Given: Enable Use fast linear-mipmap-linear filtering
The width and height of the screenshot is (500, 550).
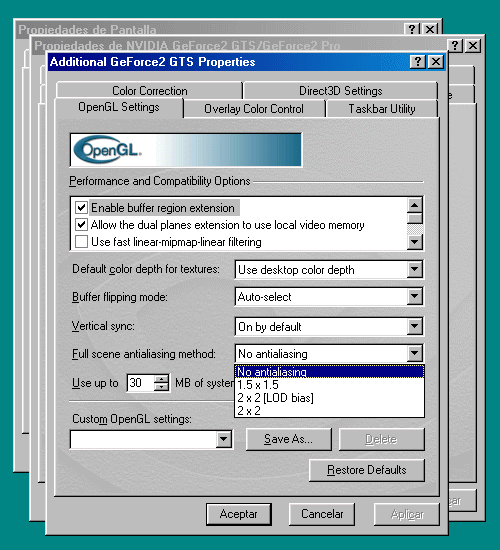Looking at the screenshot, I should (81, 242).
